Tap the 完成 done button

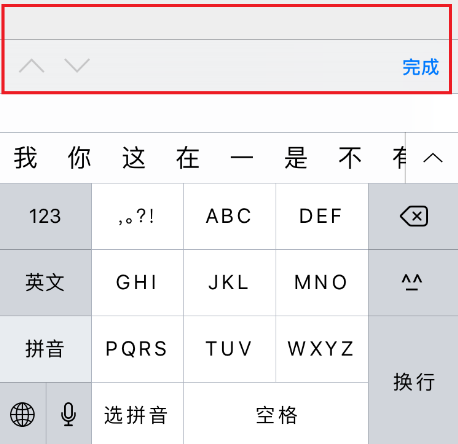coord(420,67)
